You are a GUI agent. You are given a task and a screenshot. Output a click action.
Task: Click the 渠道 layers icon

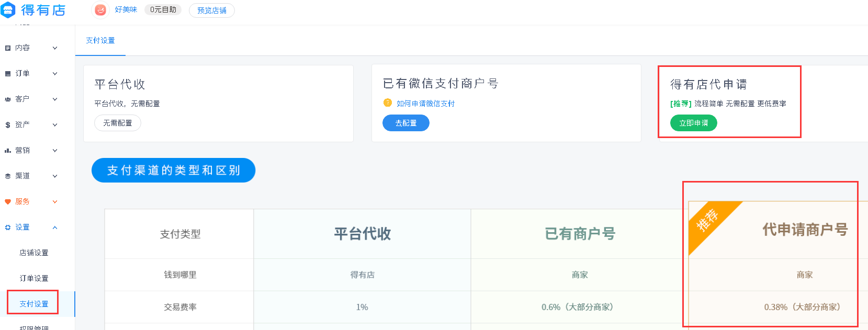coord(8,176)
